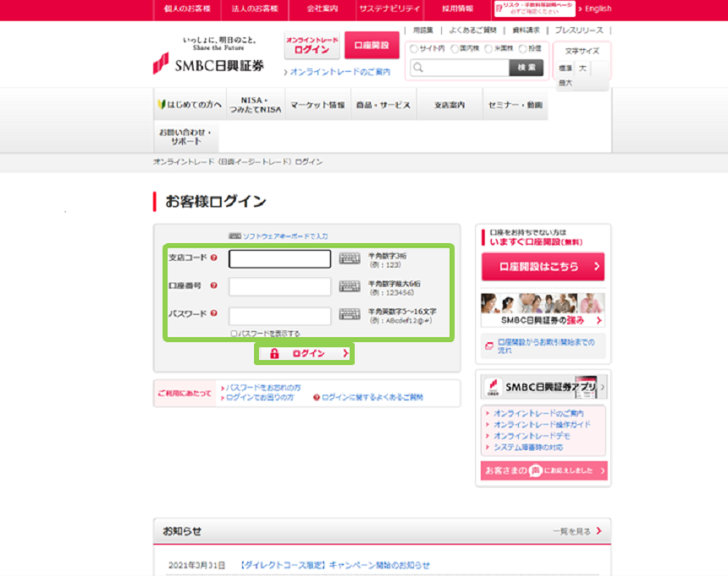Image resolution: width=728 pixels, height=576 pixels.
Task: Focus the 支店コード input field
Action: [x=279, y=258]
